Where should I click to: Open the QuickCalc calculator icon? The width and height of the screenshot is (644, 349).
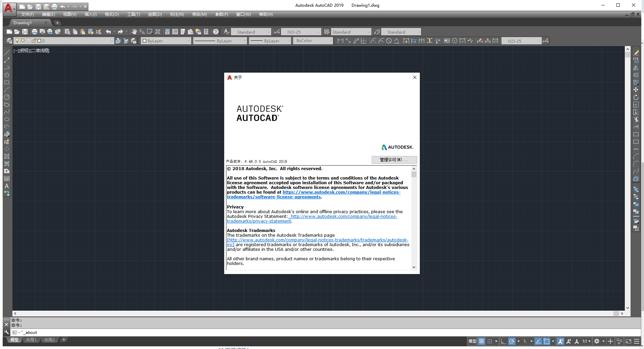206,32
